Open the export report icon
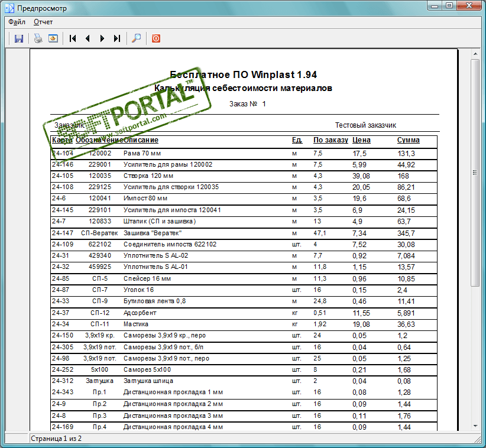486x448 pixels. click(53, 38)
